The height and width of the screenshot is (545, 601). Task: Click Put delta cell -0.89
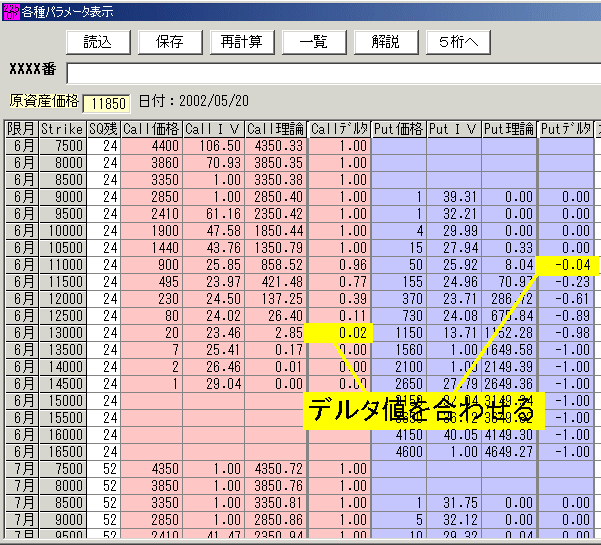coord(566,316)
